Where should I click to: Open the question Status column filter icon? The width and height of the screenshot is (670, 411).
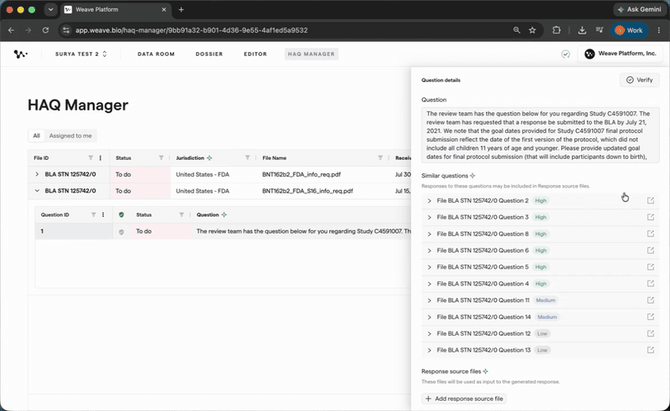[182, 215]
